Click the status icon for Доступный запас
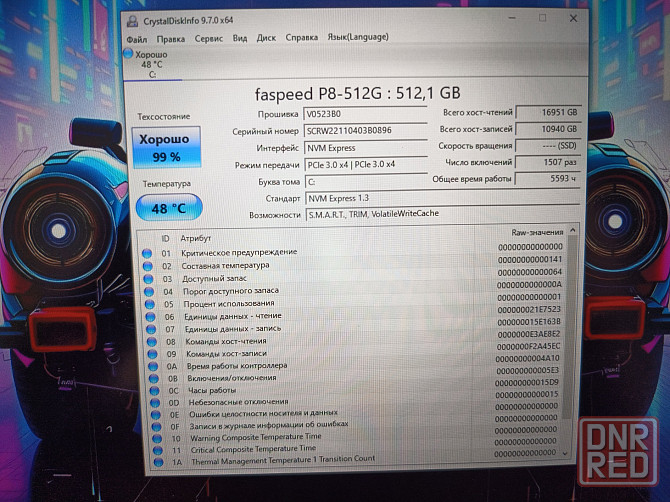 [148, 279]
